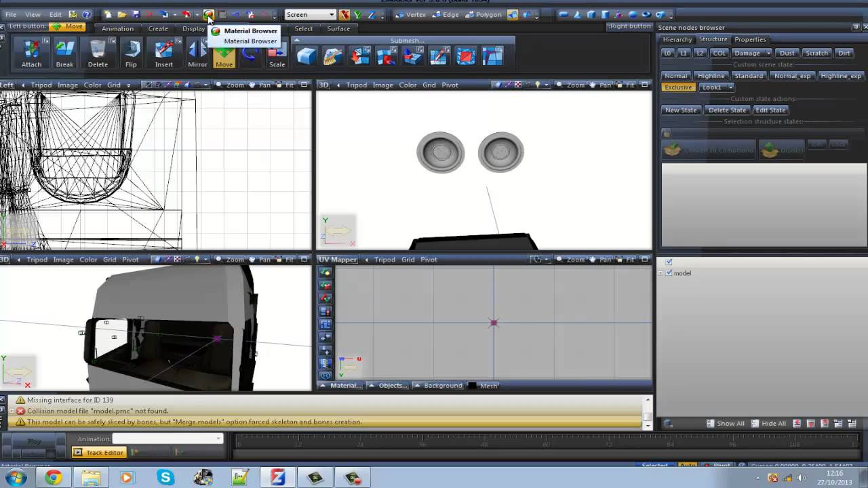Click the message log vertical scrollbar
Viewport: 868px width, 488px height.
click(x=647, y=411)
